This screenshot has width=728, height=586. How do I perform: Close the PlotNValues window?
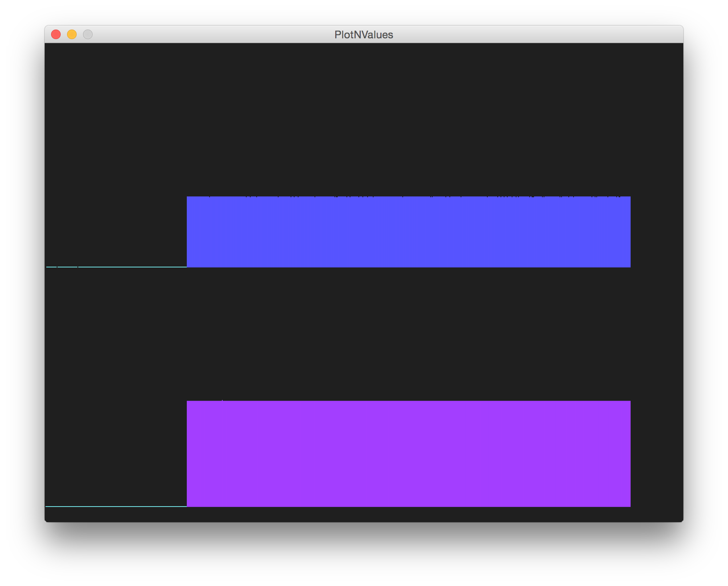(56, 35)
